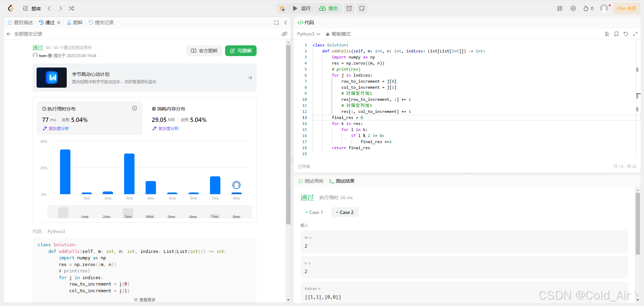
Task: Switch to the 题目描述 tab
Action: [x=23, y=23]
